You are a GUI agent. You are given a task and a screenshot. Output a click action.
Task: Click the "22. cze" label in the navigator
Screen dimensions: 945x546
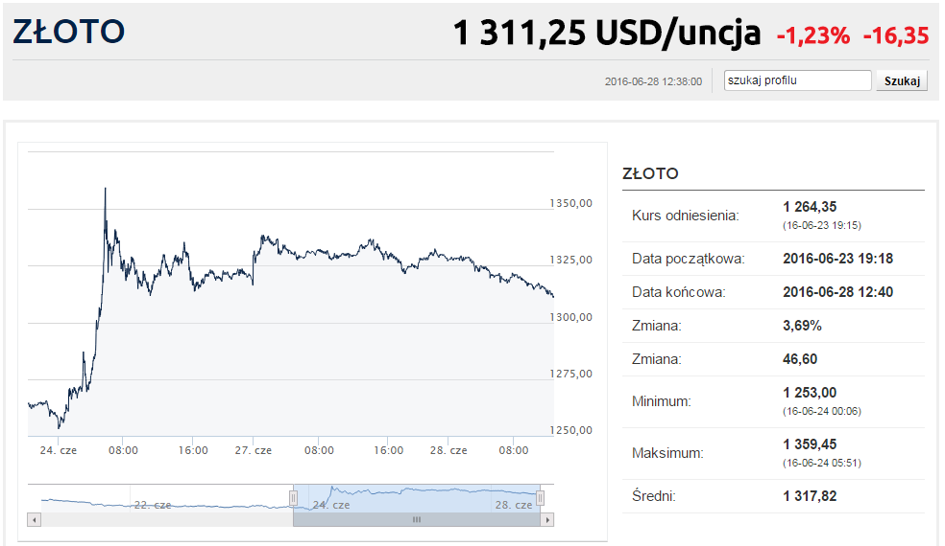(152, 505)
